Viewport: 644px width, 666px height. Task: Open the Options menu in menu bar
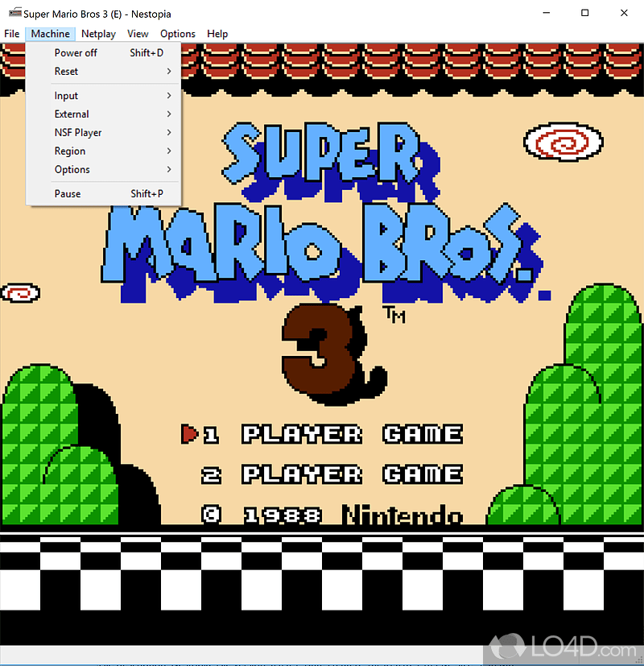coord(178,34)
